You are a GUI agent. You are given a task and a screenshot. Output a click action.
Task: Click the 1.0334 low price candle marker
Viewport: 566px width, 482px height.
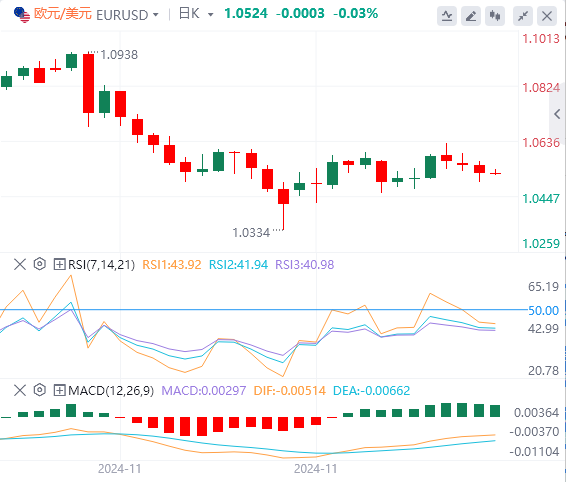coord(251,233)
